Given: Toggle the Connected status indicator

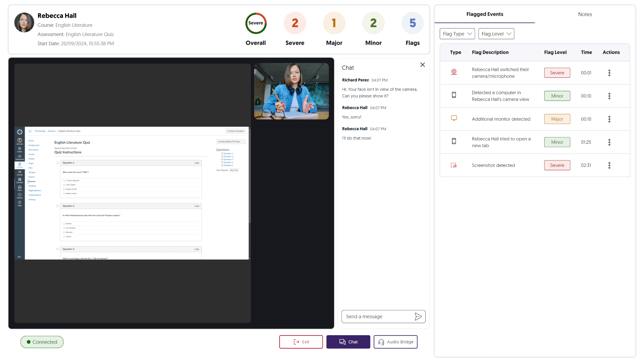Looking at the screenshot, I should click(x=42, y=342).
